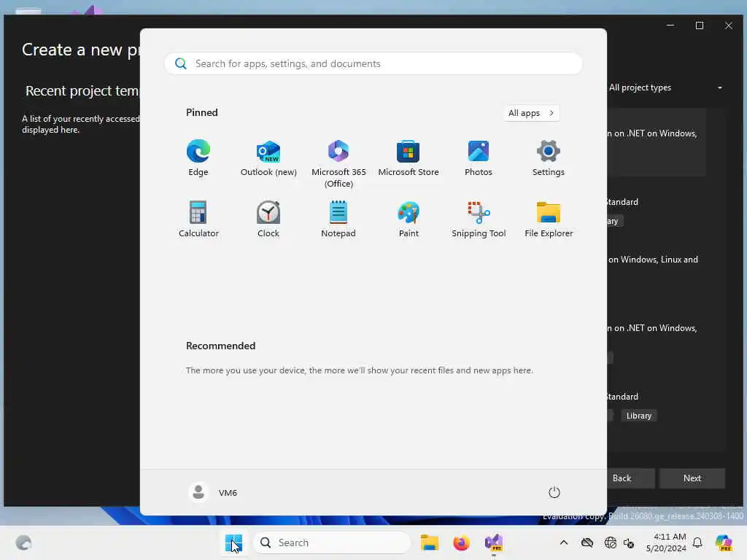Open the Microsoft Store pinned app
Image resolution: width=747 pixels, height=560 pixels.
click(409, 158)
